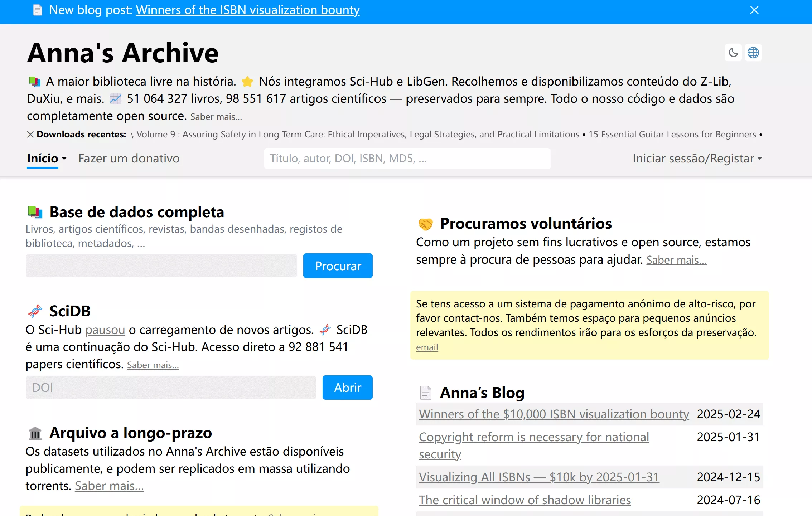
Task: Dismiss the blue blog post banner
Action: (754, 10)
